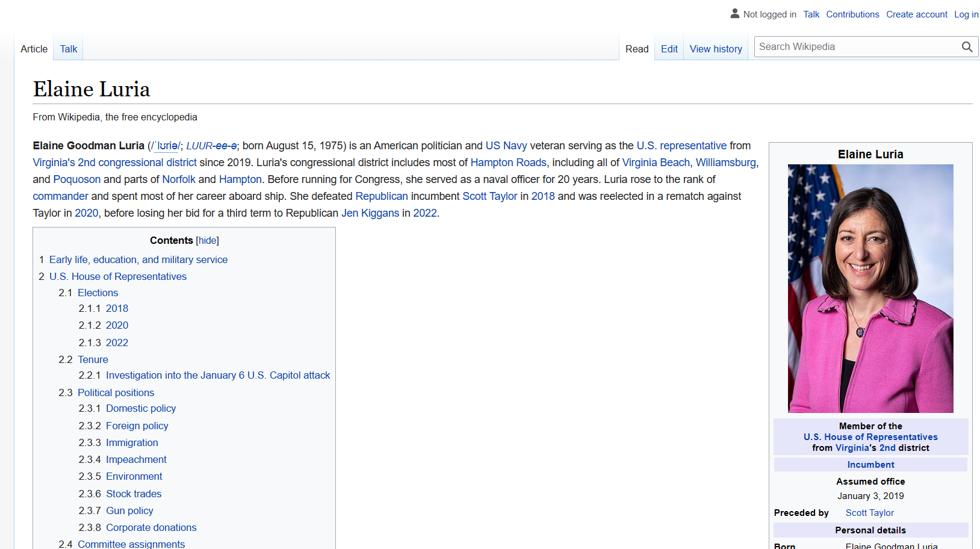Jump to Early life, education, and military service

(x=138, y=259)
